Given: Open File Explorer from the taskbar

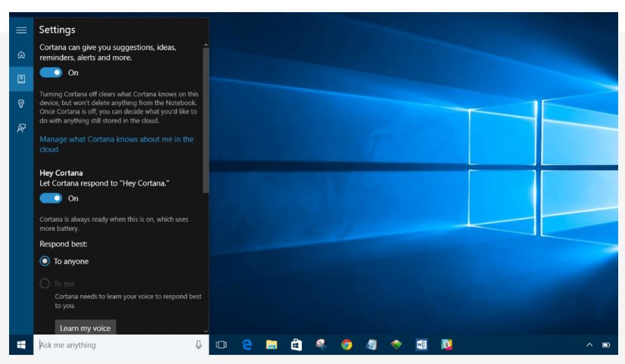Looking at the screenshot, I should 272,345.
